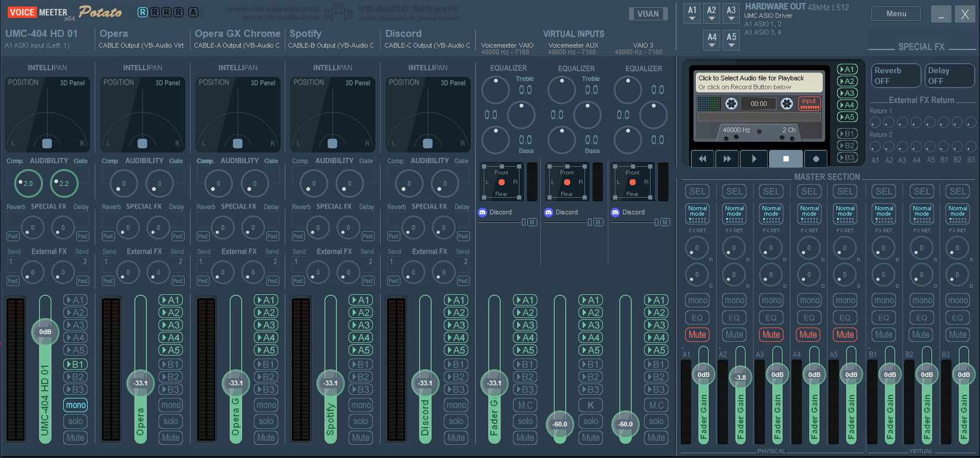The height and width of the screenshot is (458, 980).
Task: Switch Discord strip IntelliPan POSITION view
Action: click(404, 82)
